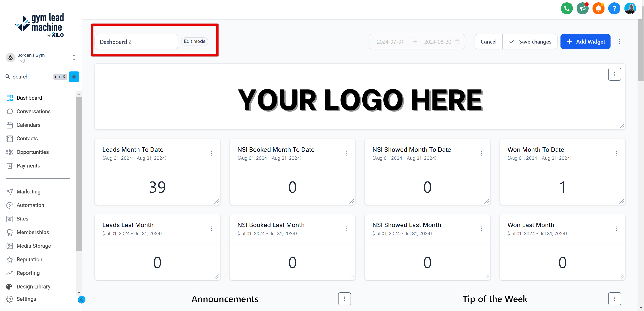Click the green phone dialer icon
This screenshot has height=311, width=644.
[567, 9]
